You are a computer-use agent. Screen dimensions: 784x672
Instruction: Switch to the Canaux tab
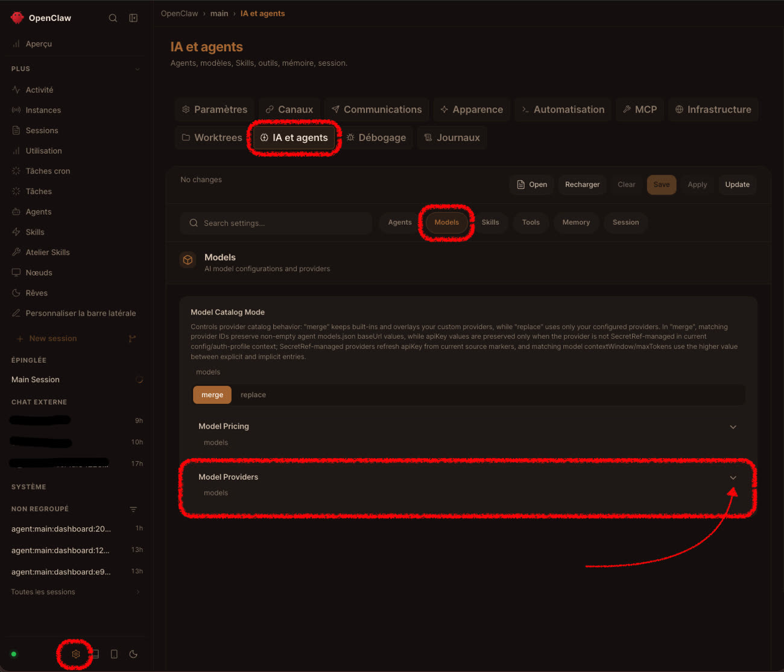tap(289, 110)
